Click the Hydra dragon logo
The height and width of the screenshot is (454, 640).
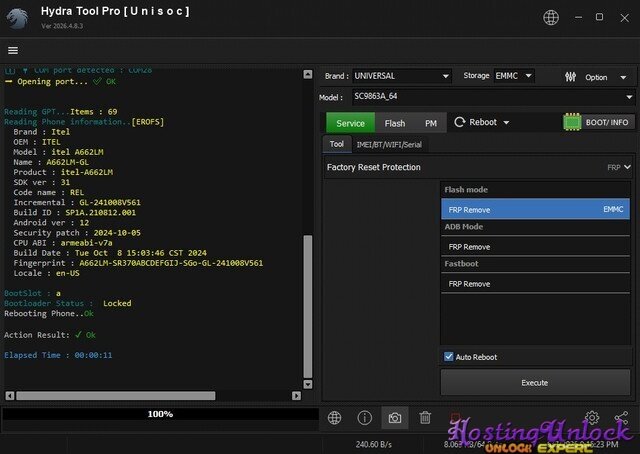(18, 18)
